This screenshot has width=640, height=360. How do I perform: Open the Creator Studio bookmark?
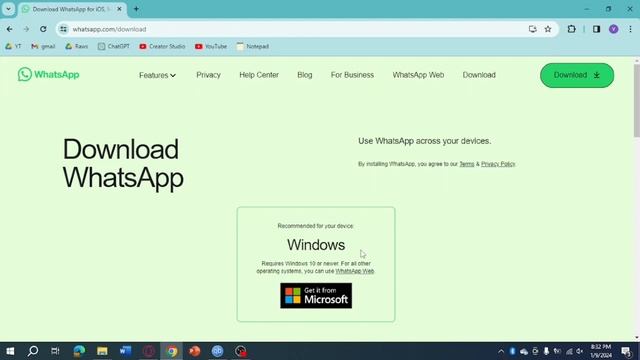(162, 47)
